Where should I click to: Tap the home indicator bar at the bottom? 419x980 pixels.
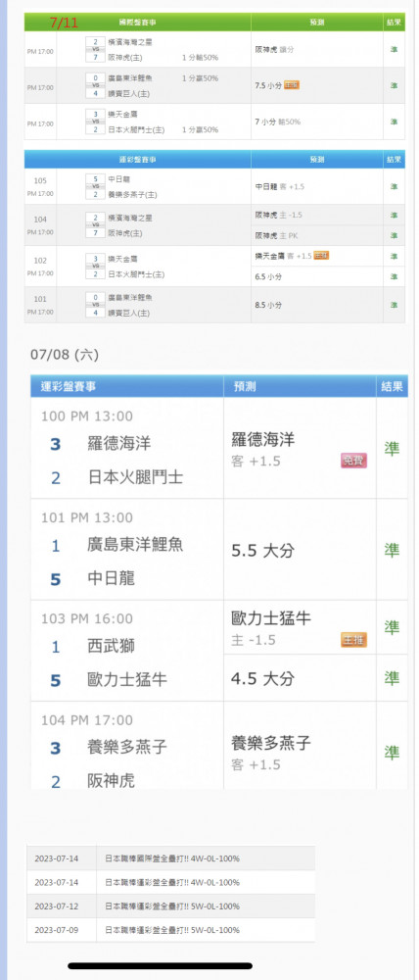pyautogui.click(x=161, y=965)
